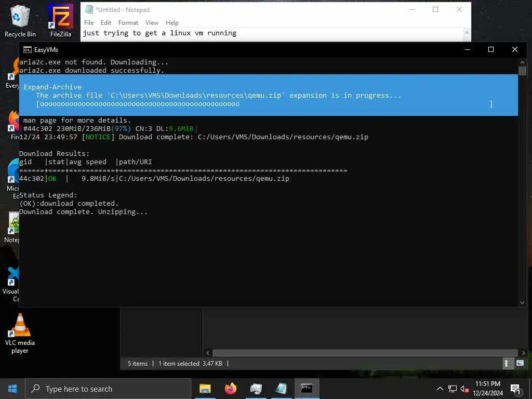Minimize the EasyVMs console window
The height and width of the screenshot is (399, 532).
click(467, 49)
